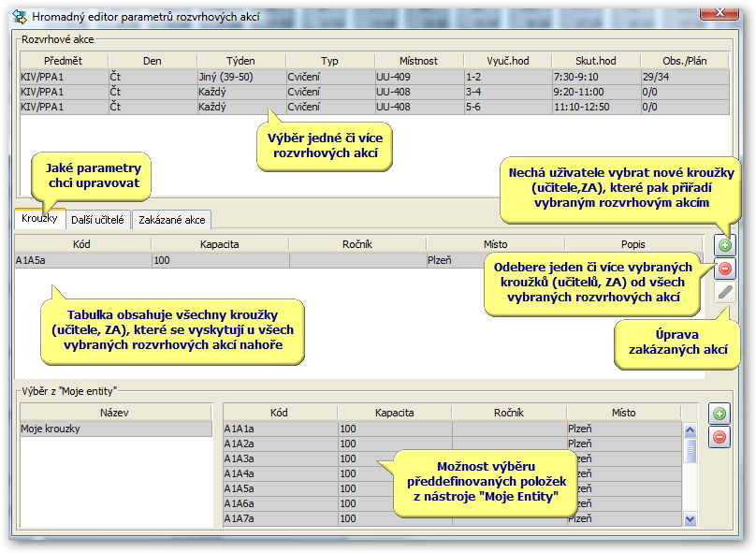The height and width of the screenshot is (553, 756).
Task: Select the Kroužky tab
Action: (39, 218)
